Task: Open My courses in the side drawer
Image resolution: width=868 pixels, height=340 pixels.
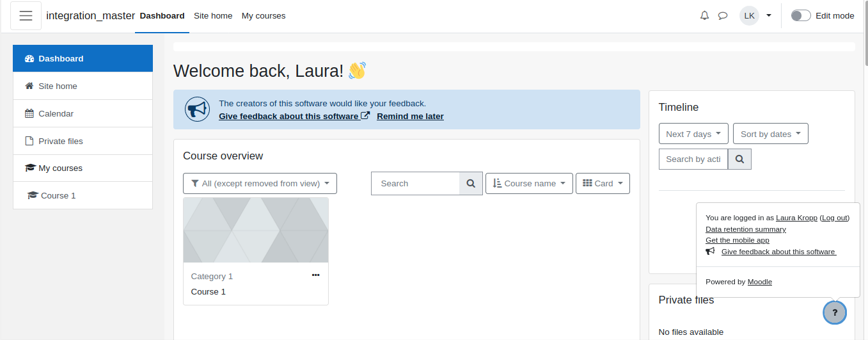Action: coord(83,168)
